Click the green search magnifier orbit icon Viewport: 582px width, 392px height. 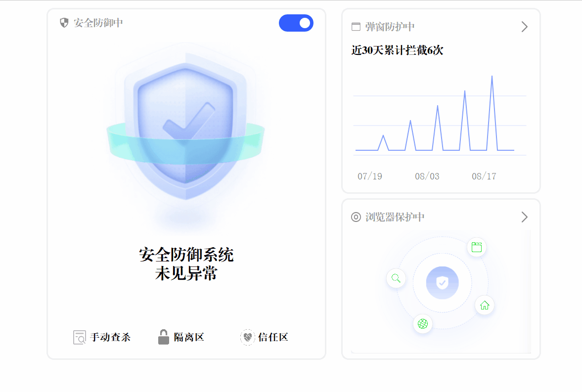point(396,278)
